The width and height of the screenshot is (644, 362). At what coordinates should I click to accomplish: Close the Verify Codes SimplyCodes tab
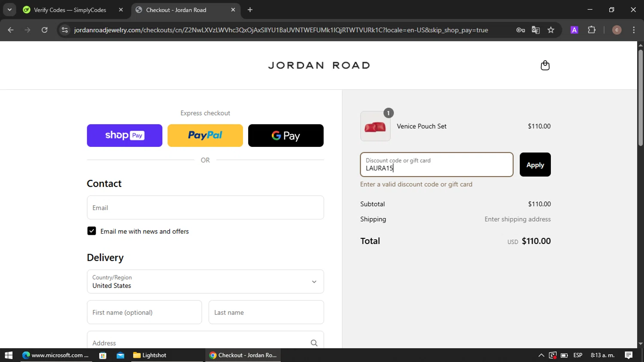(x=121, y=10)
